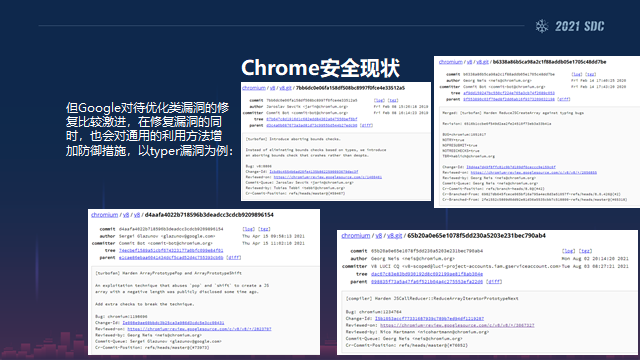
Task: Click the snowflake icon beside 2021 SDC
Action: point(542,27)
